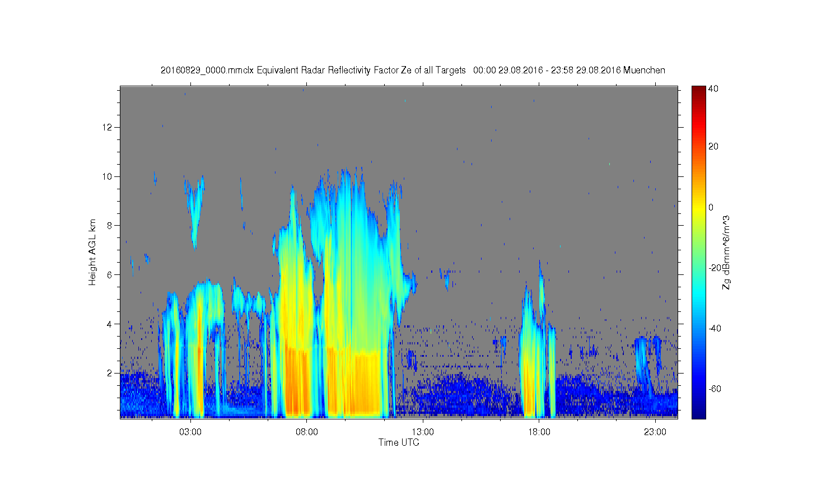Click the height label '6' on y-axis

coord(110,275)
